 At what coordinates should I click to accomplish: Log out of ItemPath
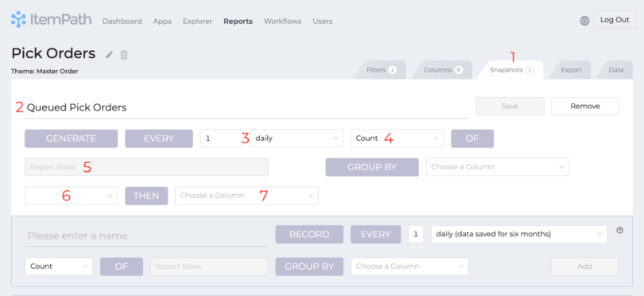click(615, 20)
